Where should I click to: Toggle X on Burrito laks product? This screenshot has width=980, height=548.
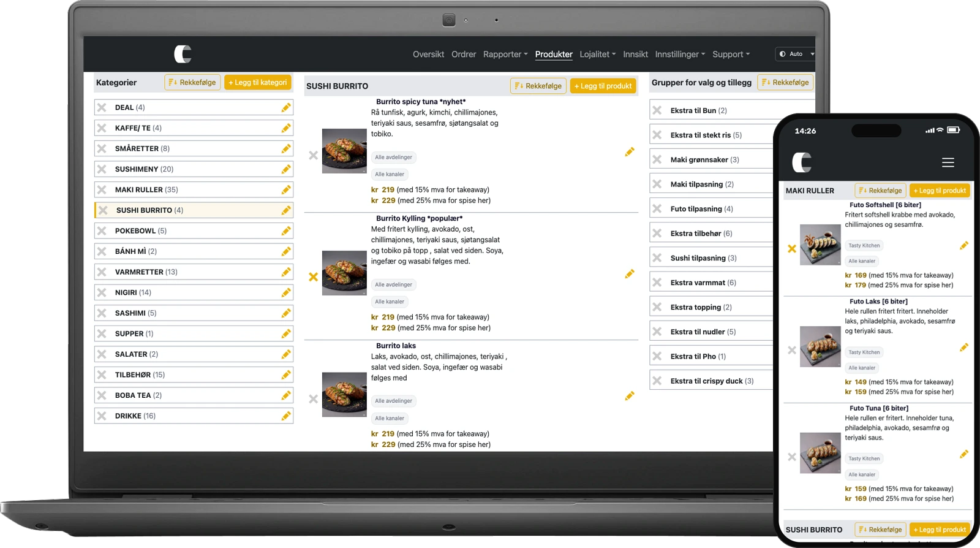coord(314,399)
